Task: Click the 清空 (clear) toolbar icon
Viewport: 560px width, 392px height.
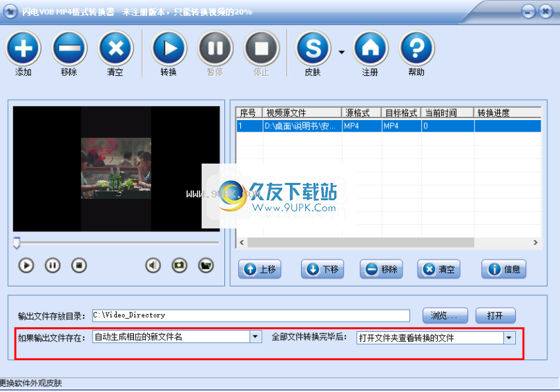Action: point(116,48)
